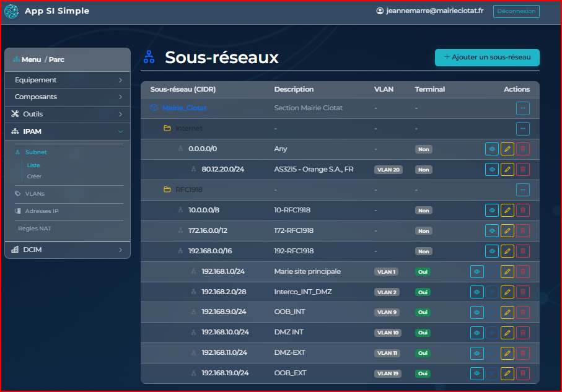Delete the 80.12.20.0/24 subnet
Image resolution: width=562 pixels, height=392 pixels.
click(523, 170)
